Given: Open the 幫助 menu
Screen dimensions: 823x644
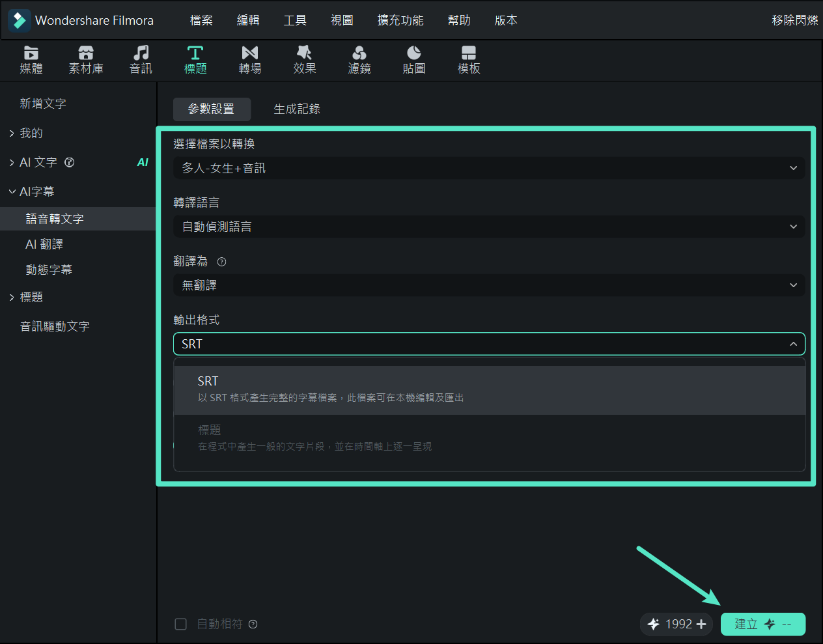Looking at the screenshot, I should point(459,20).
